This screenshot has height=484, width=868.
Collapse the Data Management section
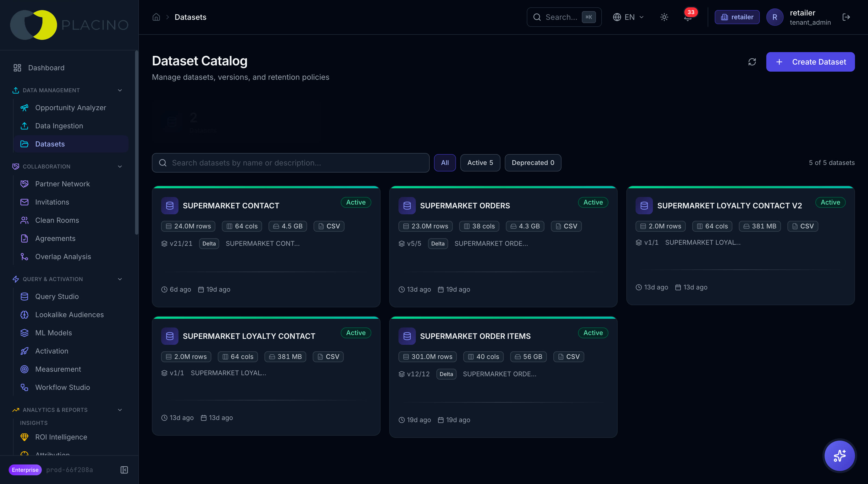pyautogui.click(x=120, y=90)
